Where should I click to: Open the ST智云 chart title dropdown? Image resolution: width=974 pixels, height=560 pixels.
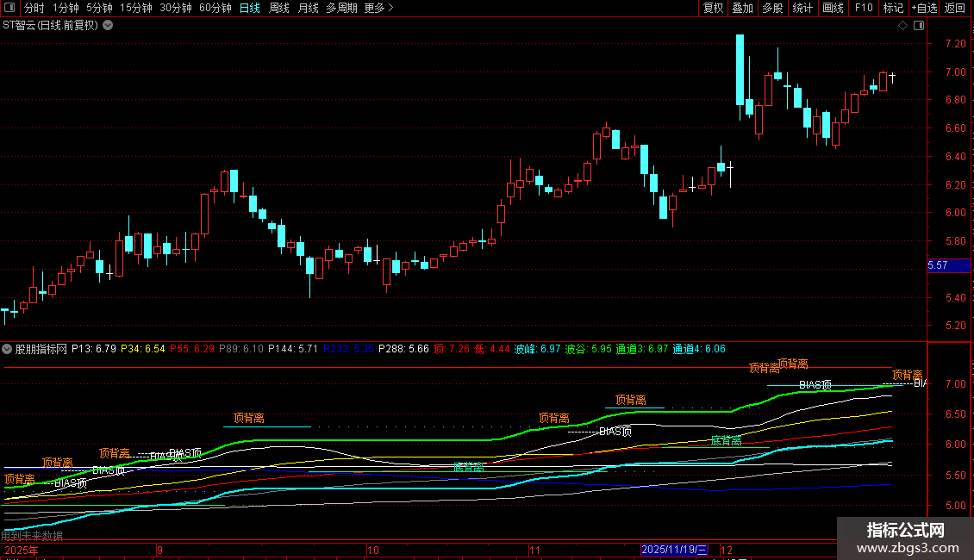coord(108,26)
